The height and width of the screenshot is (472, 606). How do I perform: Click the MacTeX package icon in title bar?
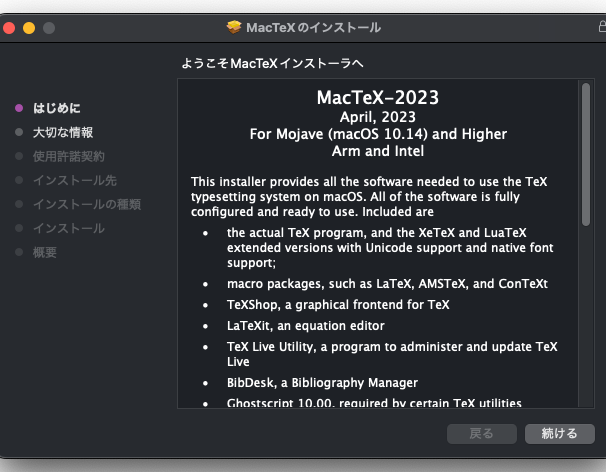click(234, 27)
